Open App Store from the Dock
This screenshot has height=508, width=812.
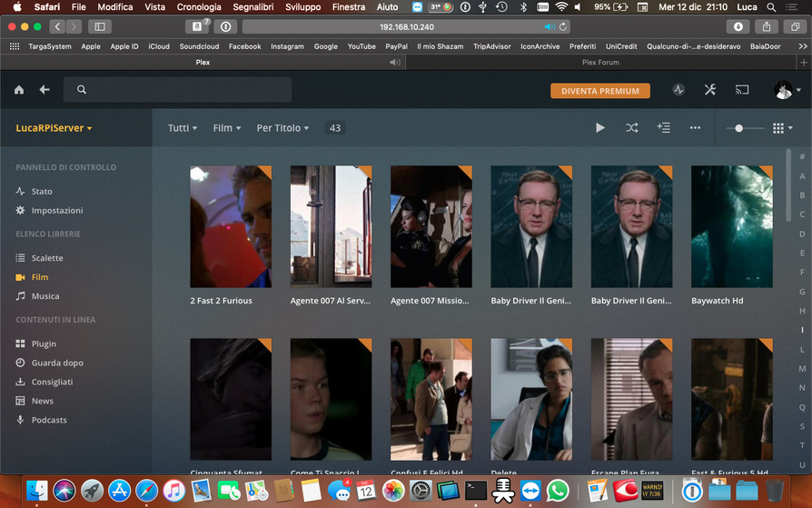point(119,491)
